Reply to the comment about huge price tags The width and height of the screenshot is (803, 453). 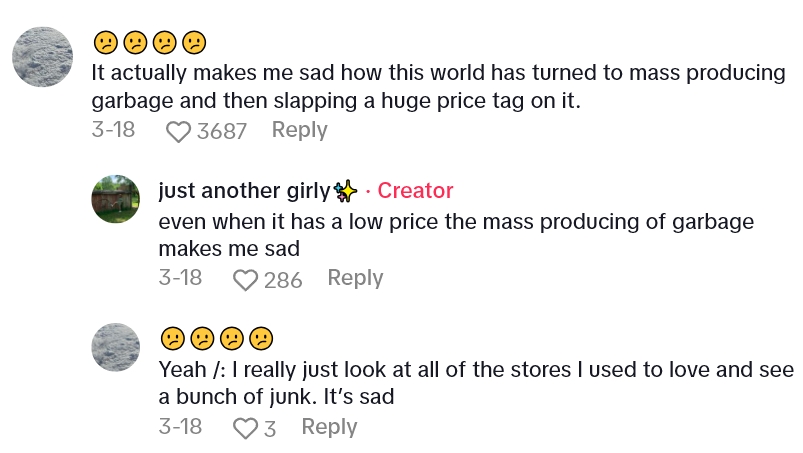pyautogui.click(x=299, y=130)
